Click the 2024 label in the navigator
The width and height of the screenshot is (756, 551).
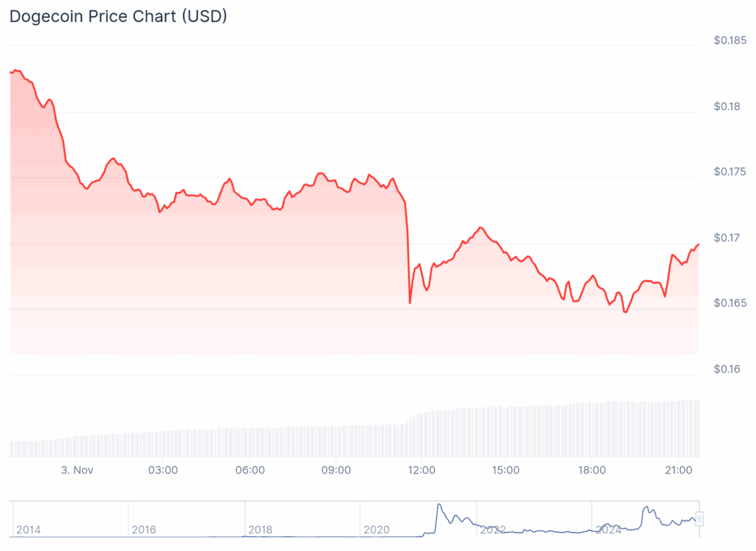(608, 530)
